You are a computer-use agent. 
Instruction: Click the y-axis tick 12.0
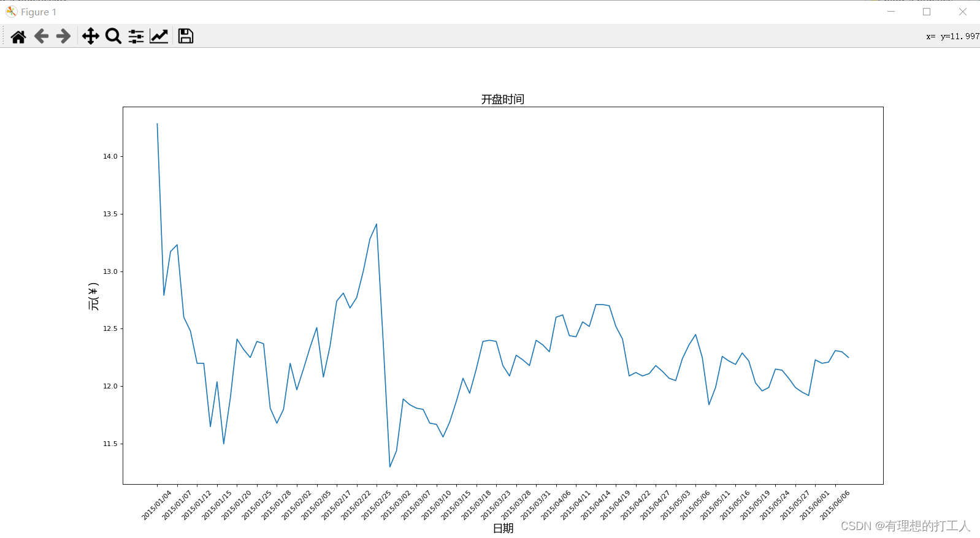(110, 386)
